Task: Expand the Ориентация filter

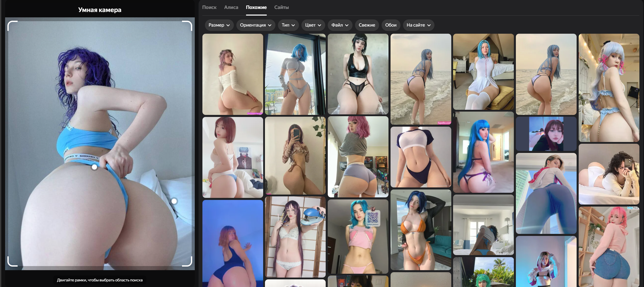Action: 255,25
